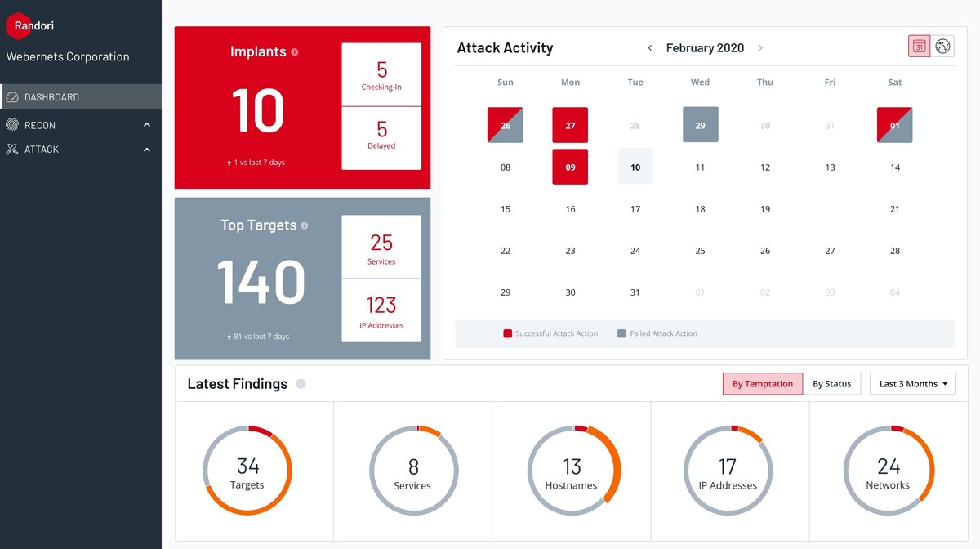Toggle findings view to By Temptation
This screenshot has height=549, width=980.
pyautogui.click(x=762, y=384)
